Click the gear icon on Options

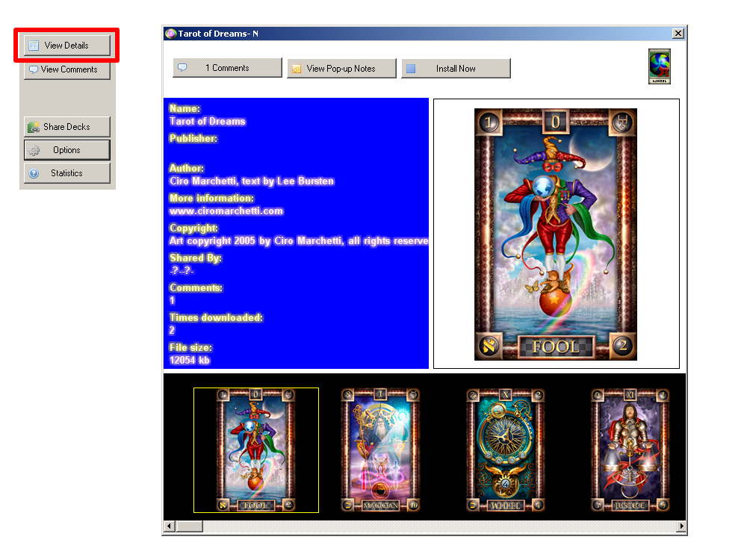pyautogui.click(x=34, y=151)
